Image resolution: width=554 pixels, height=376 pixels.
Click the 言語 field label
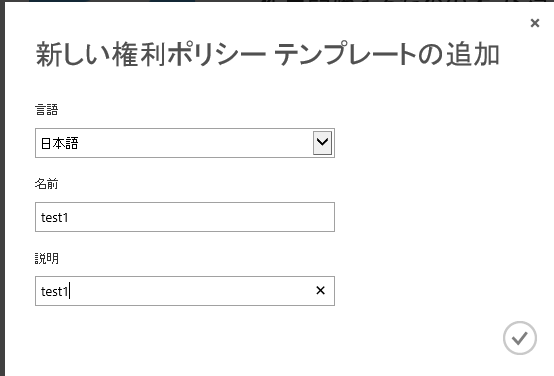[x=46, y=110]
